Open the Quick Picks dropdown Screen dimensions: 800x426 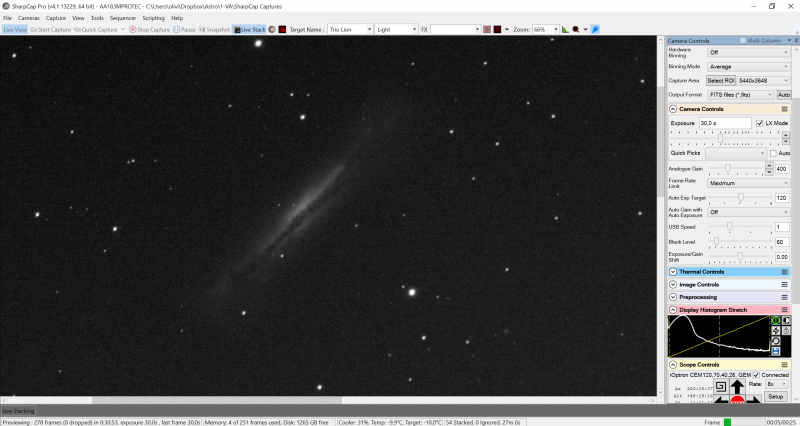[x=736, y=153]
